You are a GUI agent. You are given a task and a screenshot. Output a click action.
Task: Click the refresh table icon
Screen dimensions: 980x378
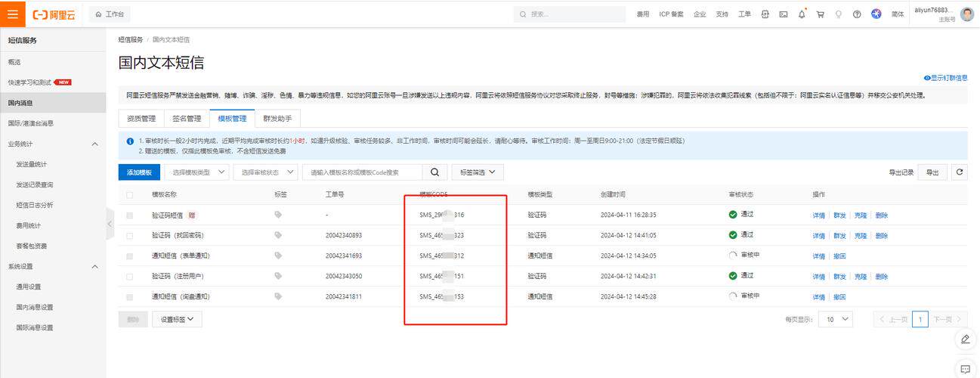[x=960, y=172]
